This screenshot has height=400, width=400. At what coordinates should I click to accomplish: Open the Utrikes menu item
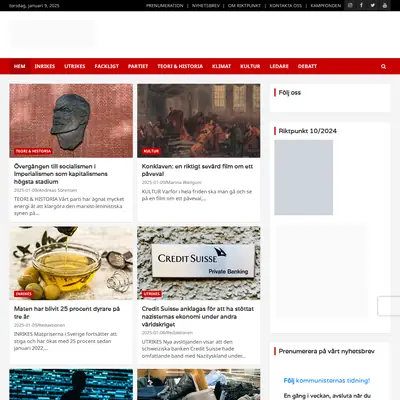pos(75,66)
